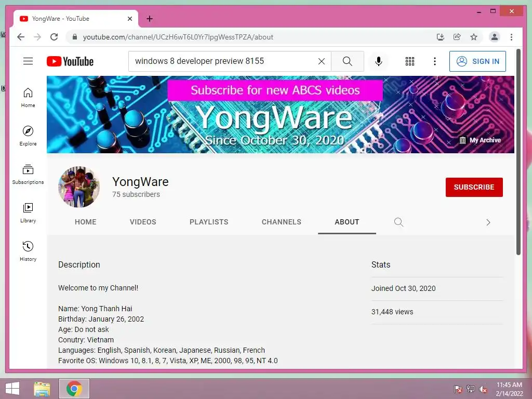The width and height of the screenshot is (532, 399).
Task: Switch to the PLAYLISTS channel tab
Action: [x=209, y=222]
